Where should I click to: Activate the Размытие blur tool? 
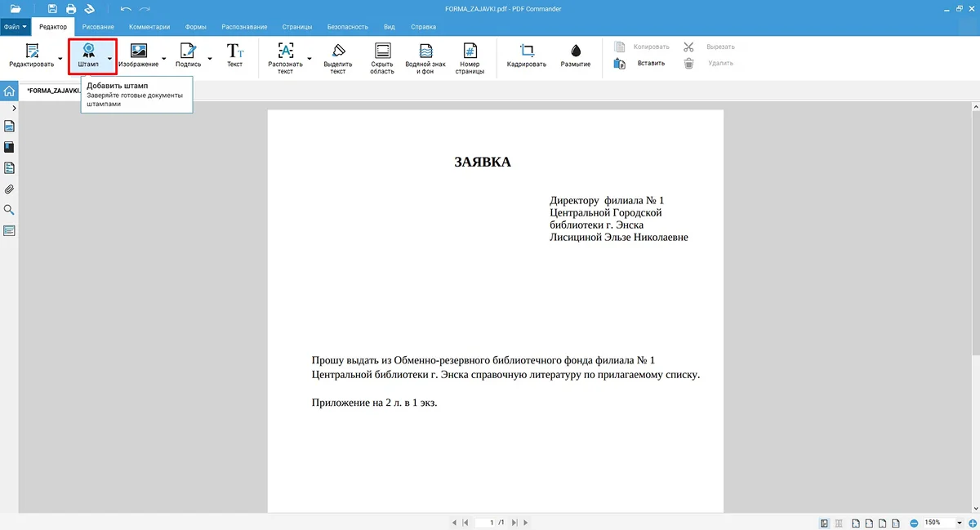(x=576, y=56)
